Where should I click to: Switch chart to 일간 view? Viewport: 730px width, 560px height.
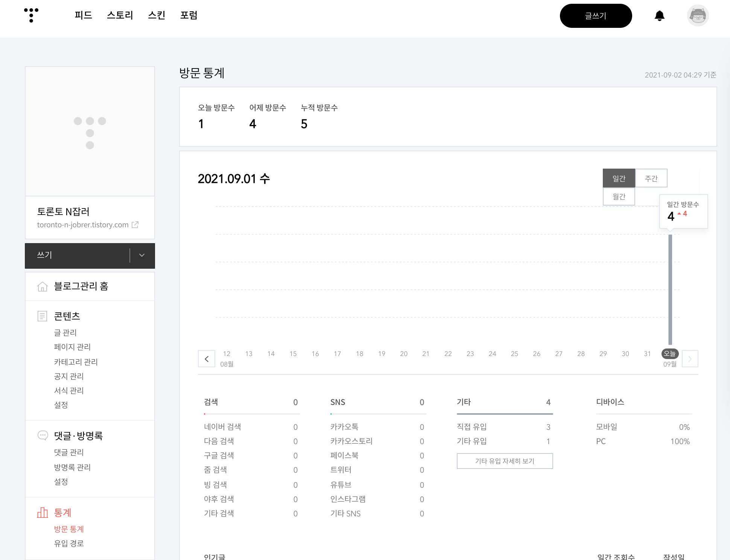(x=619, y=178)
